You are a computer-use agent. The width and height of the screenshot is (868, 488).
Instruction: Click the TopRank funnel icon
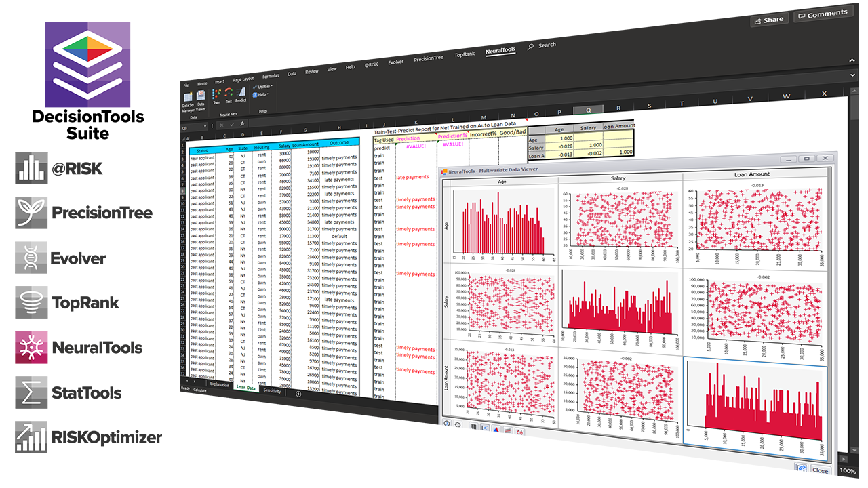(31, 302)
